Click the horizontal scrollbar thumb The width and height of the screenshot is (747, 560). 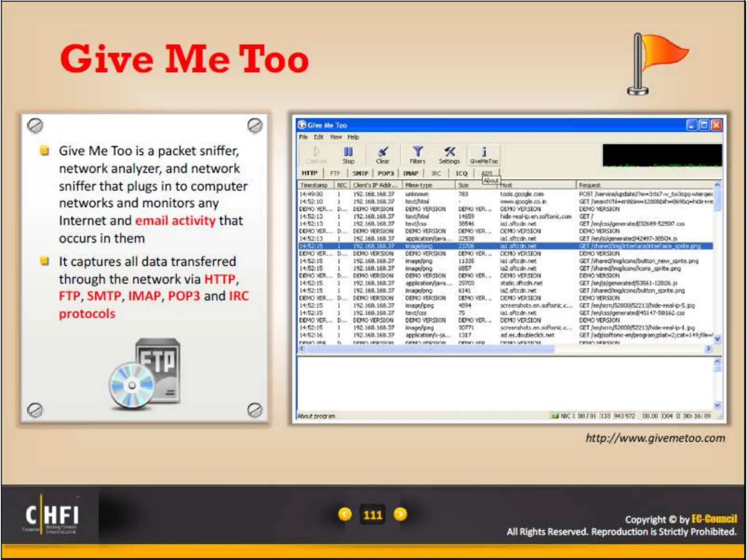coord(430,349)
